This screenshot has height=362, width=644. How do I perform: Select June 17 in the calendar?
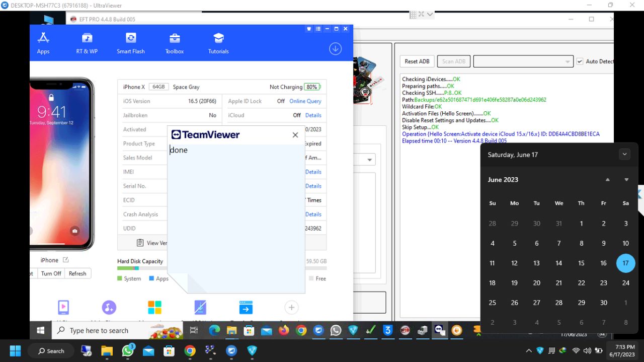click(626, 263)
